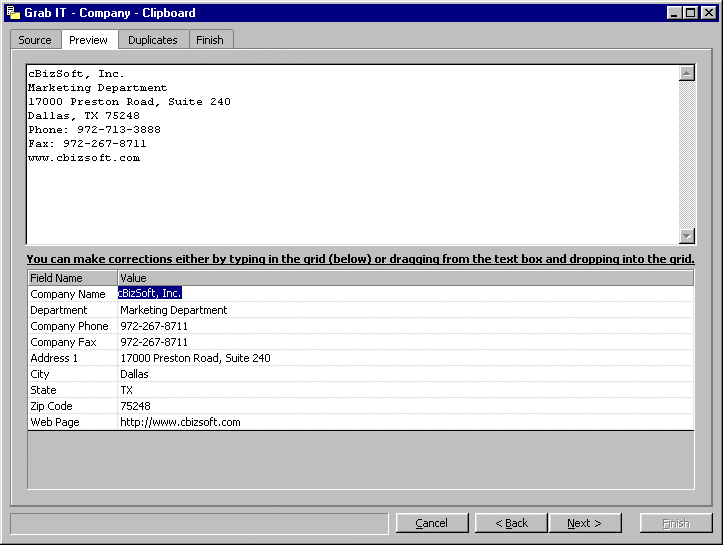Viewport: 723px width, 545px height.
Task: Click 'cBizSoft, Inc.' line in text box
Action: tap(76, 74)
